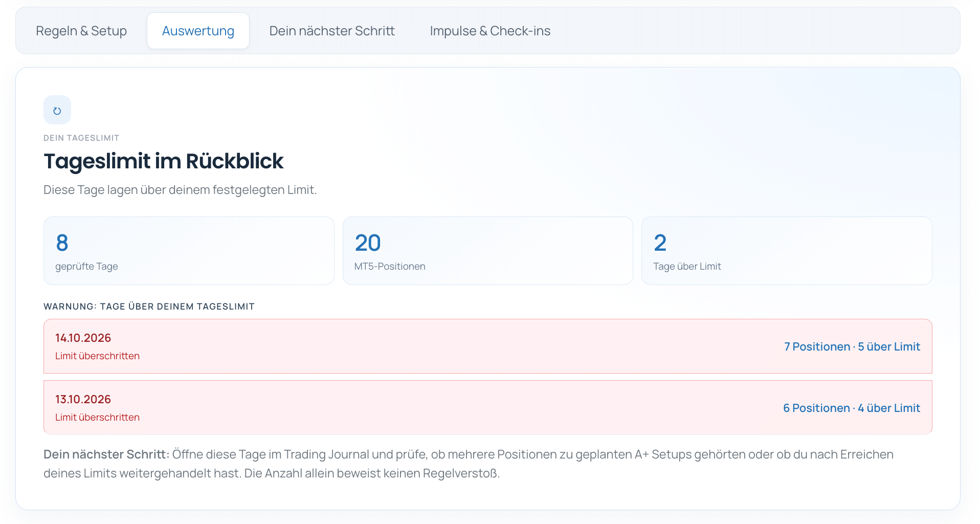Image resolution: width=980 pixels, height=524 pixels.
Task: Click the subtitle about days over your limit
Action: click(x=180, y=190)
